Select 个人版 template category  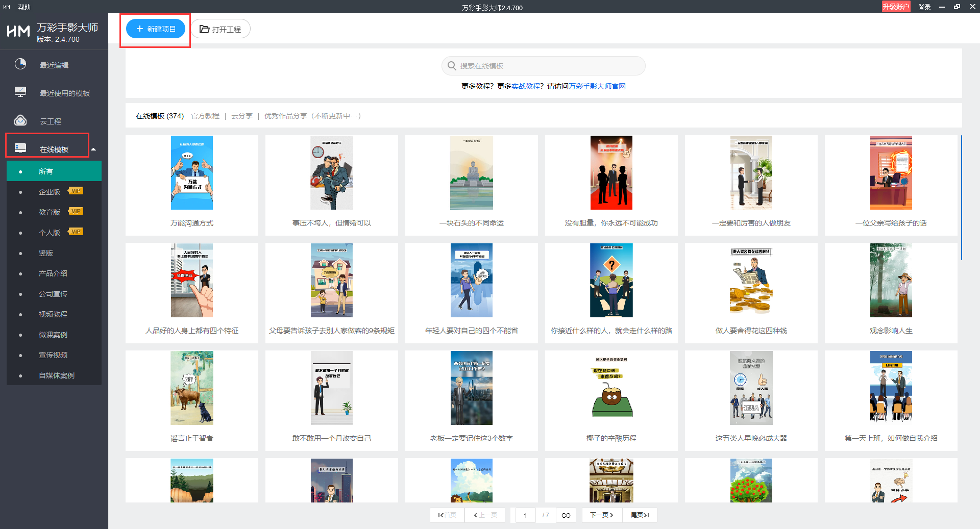pyautogui.click(x=50, y=233)
